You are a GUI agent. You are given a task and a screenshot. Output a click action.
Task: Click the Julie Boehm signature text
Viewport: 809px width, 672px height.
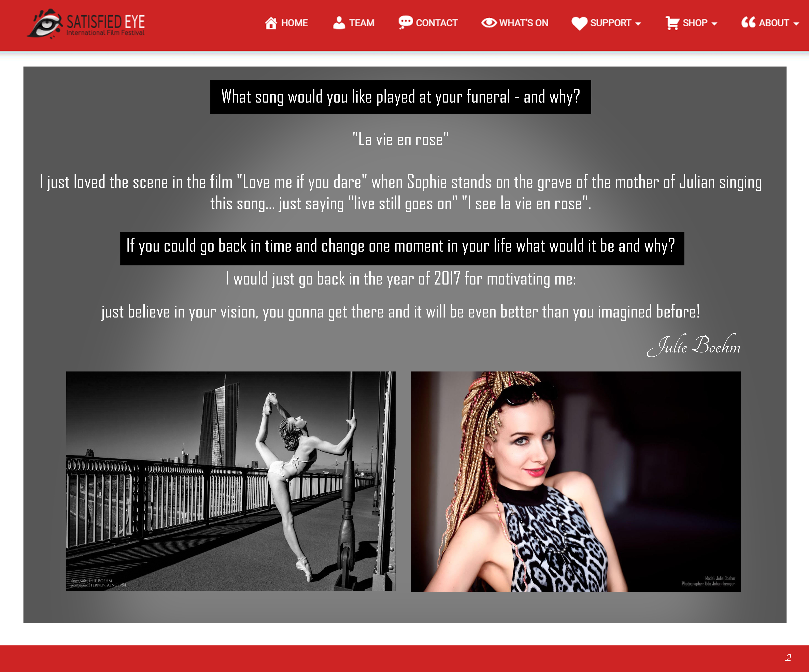pyautogui.click(x=693, y=346)
